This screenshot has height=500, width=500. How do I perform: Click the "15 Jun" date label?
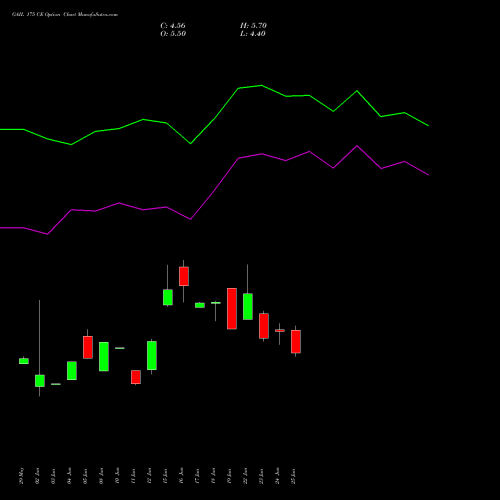(166, 476)
